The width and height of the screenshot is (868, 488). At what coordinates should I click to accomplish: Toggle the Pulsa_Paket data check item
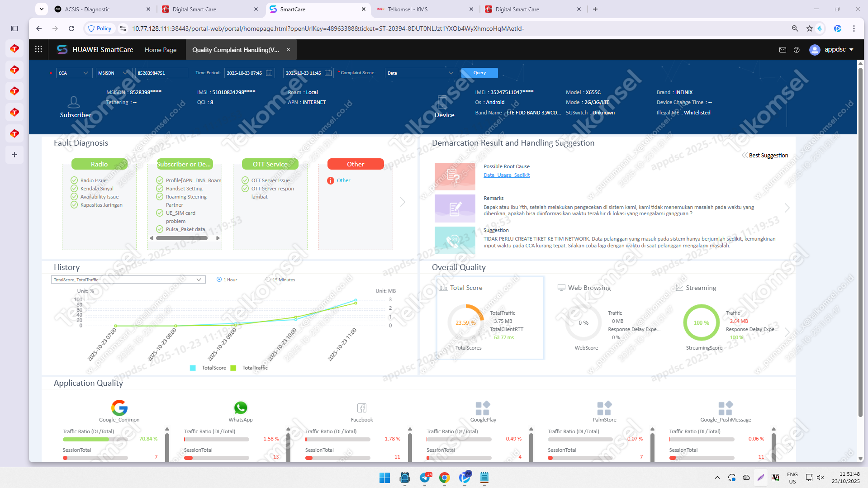160,229
